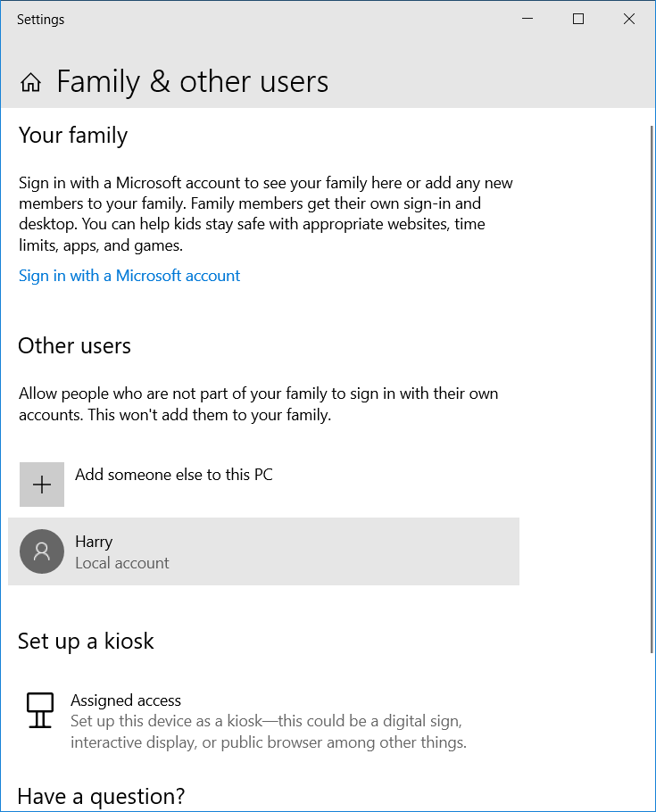Click the 'Add someone else to this PC' label

(174, 475)
